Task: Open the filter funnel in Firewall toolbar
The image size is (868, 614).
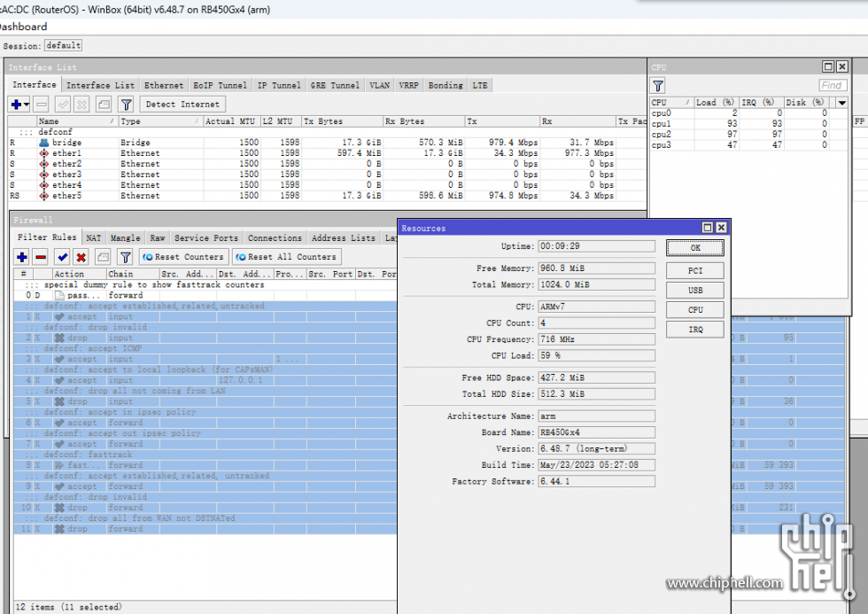Action: click(x=126, y=257)
